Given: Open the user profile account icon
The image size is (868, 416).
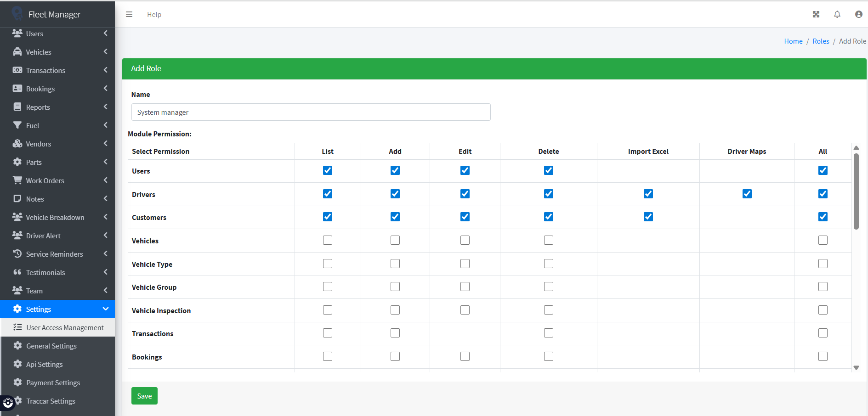Looking at the screenshot, I should coord(858,14).
